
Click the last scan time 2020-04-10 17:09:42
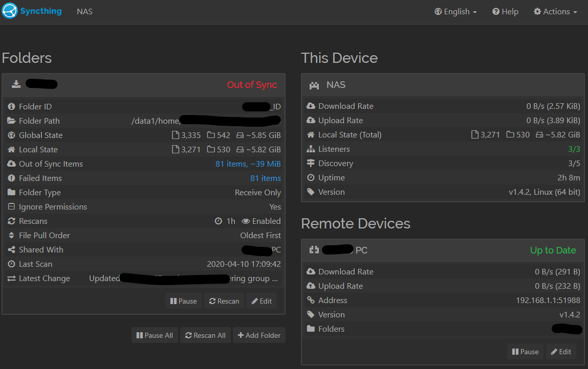point(244,264)
